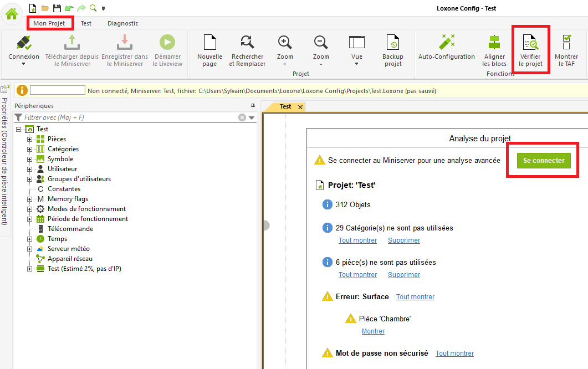588x369 pixels.
Task: Select the Mon Projet ribbon tab
Action: pyautogui.click(x=49, y=23)
